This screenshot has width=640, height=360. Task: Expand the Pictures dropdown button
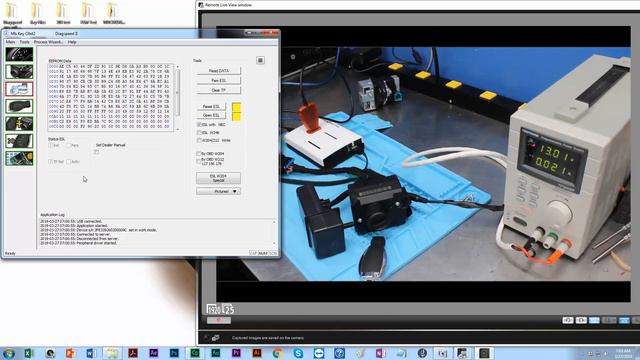click(x=218, y=191)
